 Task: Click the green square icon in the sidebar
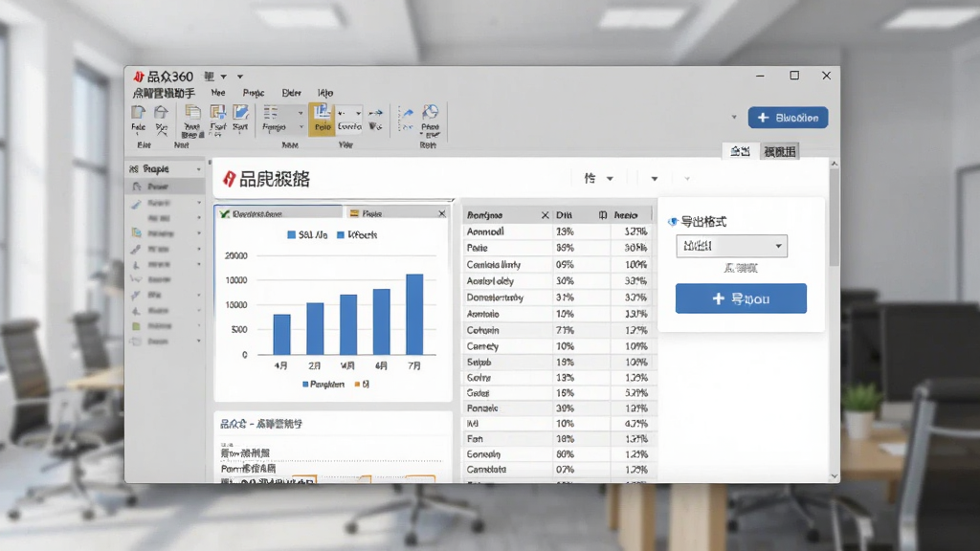(x=136, y=326)
